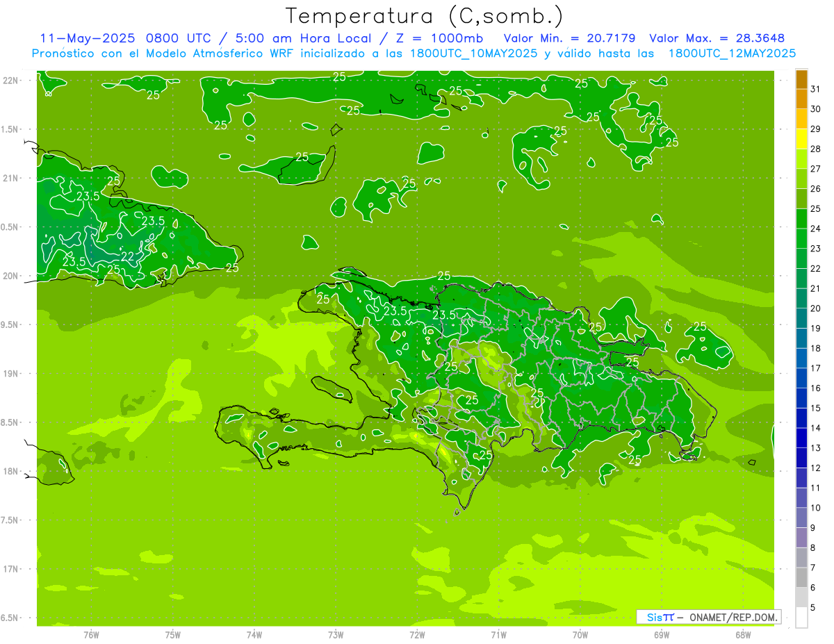Pick the teal color bar segment between 19 and 20
This screenshot has width=834, height=644.
tap(801, 318)
